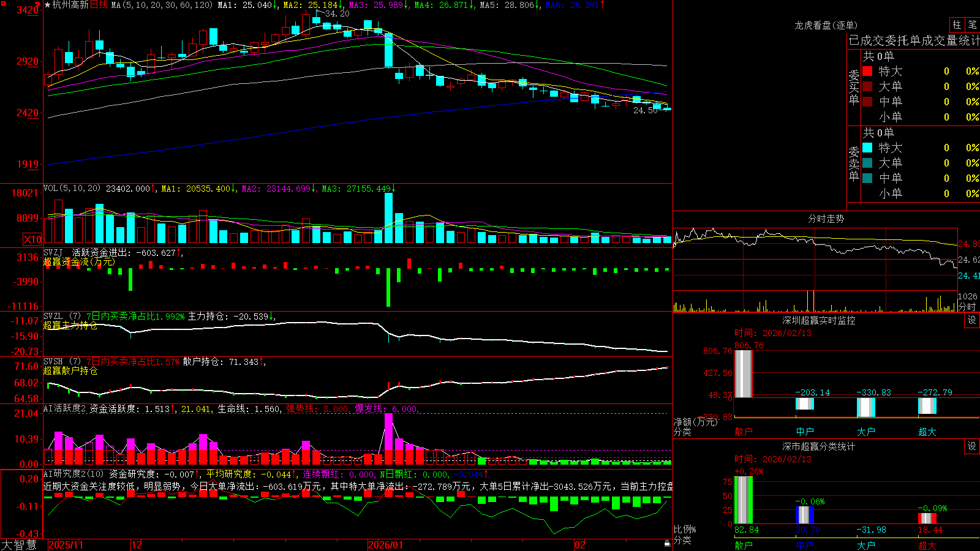Click the 超赢资金流(万元) label
The width and height of the screenshot is (980, 551).
[x=79, y=262]
